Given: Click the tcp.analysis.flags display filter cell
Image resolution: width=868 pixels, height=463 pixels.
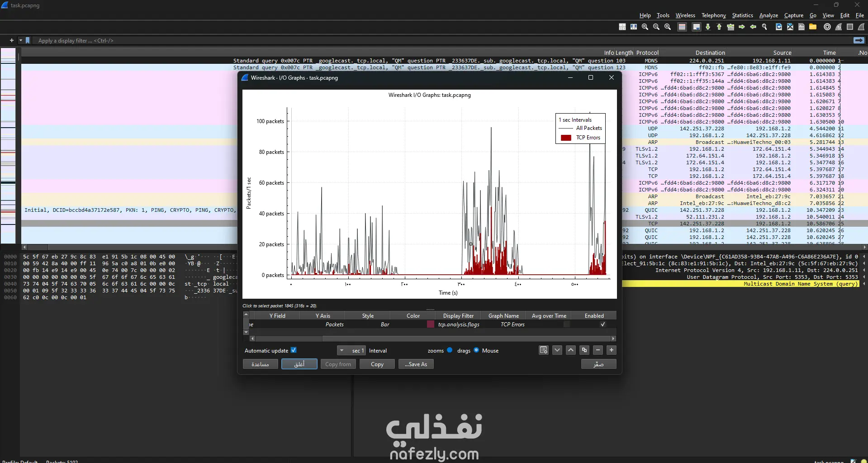Looking at the screenshot, I should point(459,325).
